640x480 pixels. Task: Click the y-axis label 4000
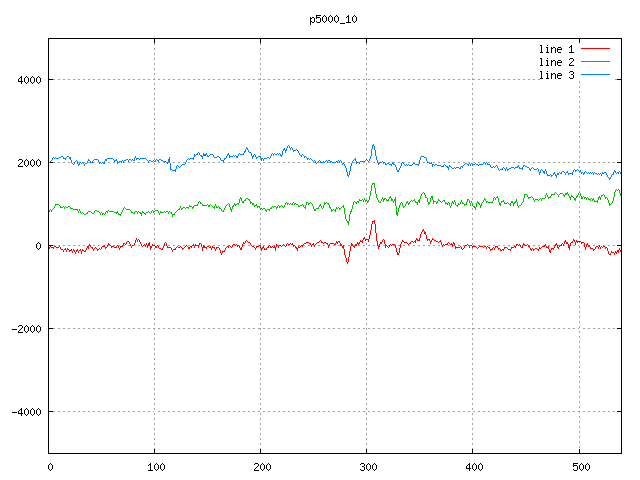pyautogui.click(x=29, y=80)
